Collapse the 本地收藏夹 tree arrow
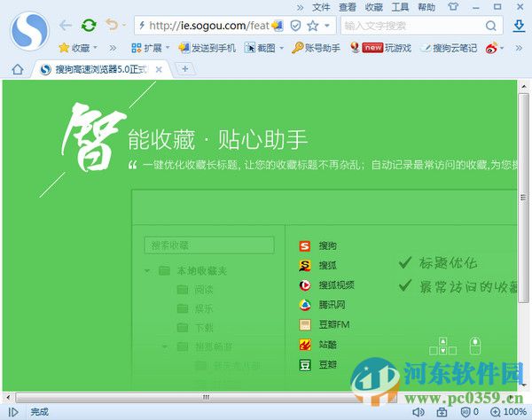Viewport: 532px width, 420px height. [147, 271]
